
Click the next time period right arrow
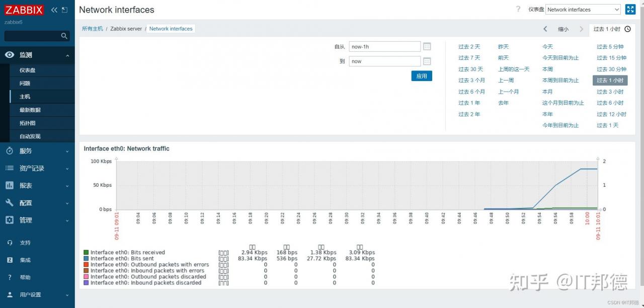click(582, 29)
